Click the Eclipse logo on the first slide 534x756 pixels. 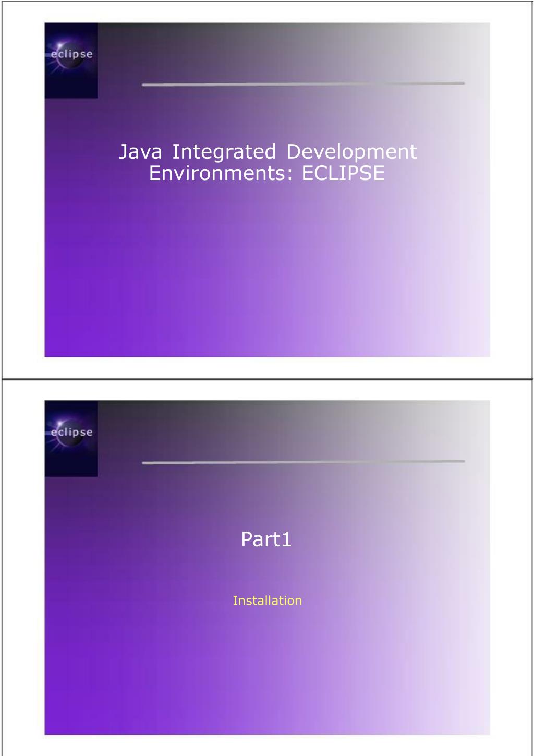pos(71,61)
